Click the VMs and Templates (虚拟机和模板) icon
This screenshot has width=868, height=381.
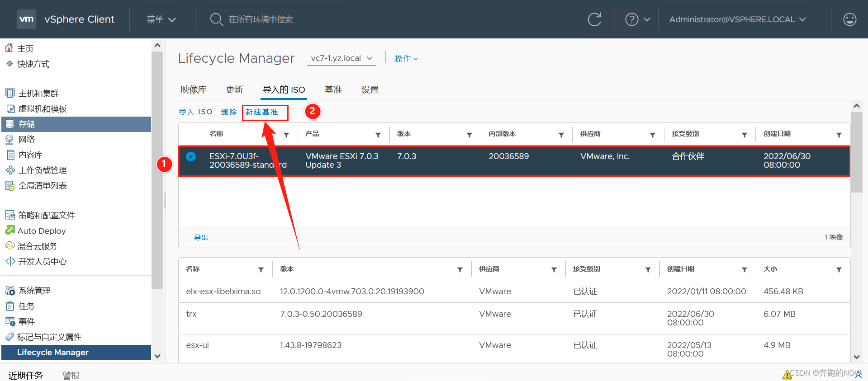coord(10,108)
